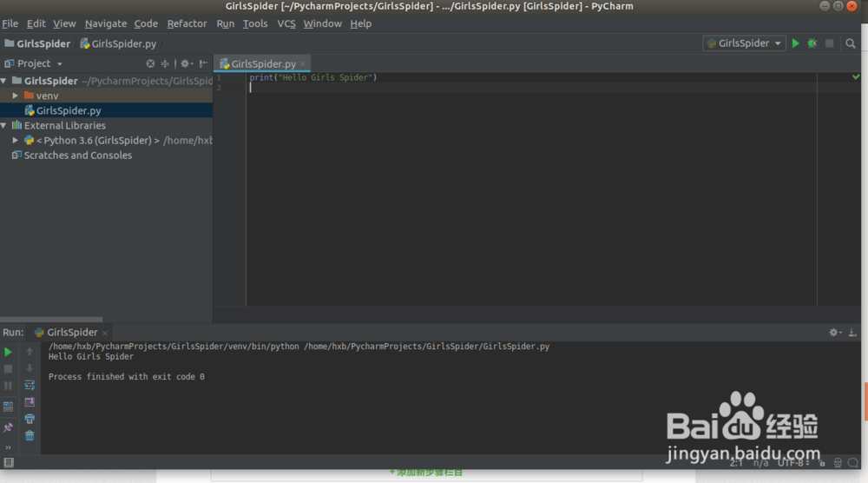
Task: Click GirlsSpider breadcrumb in navigation bar
Action: [x=37, y=43]
